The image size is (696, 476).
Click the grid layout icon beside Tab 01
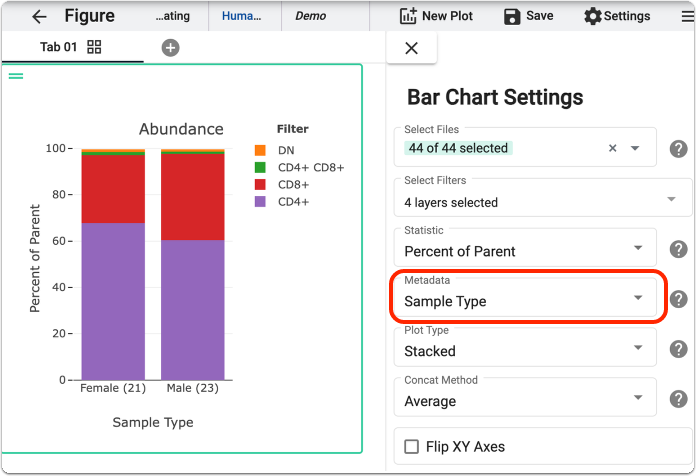[x=94, y=47]
